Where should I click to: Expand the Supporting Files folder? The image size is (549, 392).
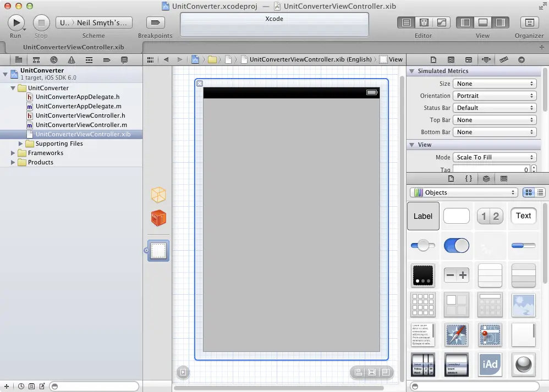(21, 143)
